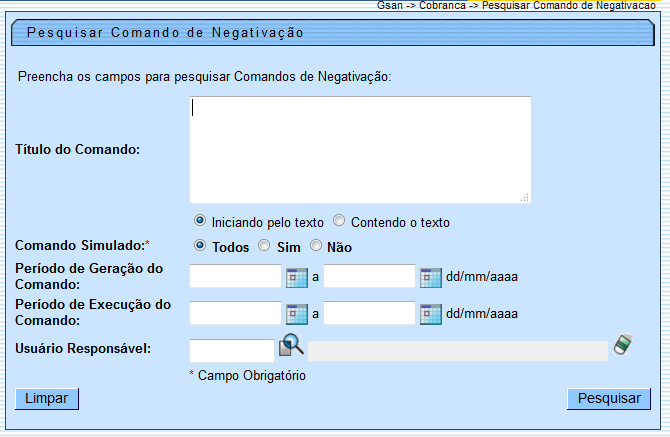Click the generation period start date field

235,277
